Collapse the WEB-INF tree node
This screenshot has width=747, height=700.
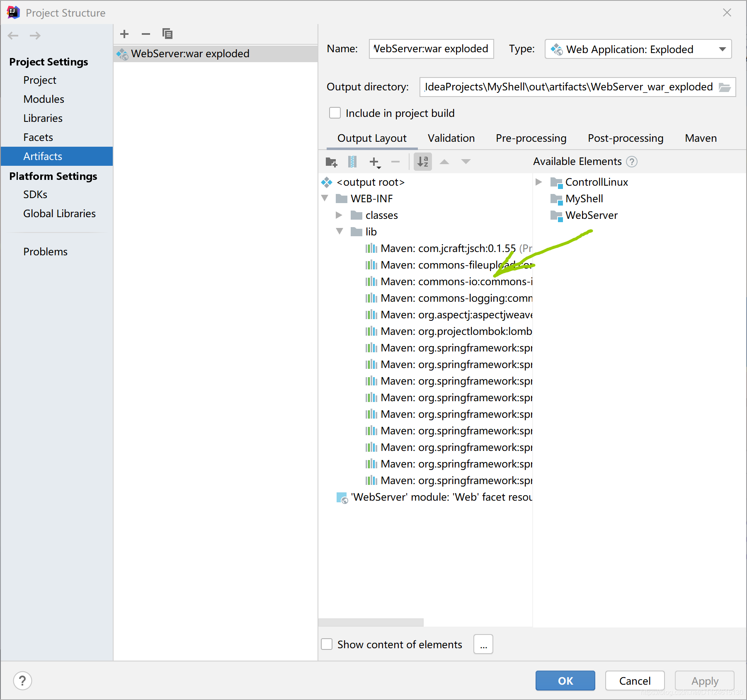coord(325,198)
